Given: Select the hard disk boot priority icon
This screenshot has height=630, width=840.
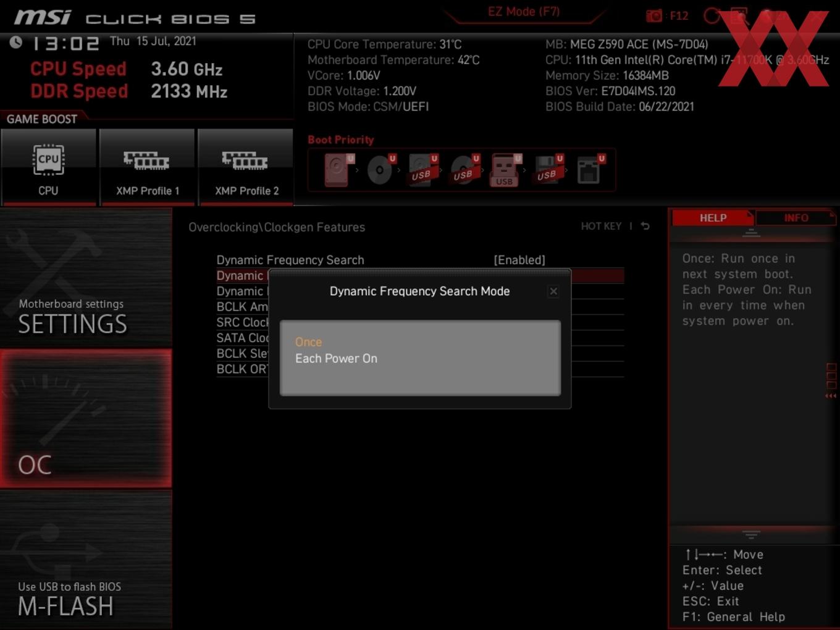Looking at the screenshot, I should click(x=338, y=169).
